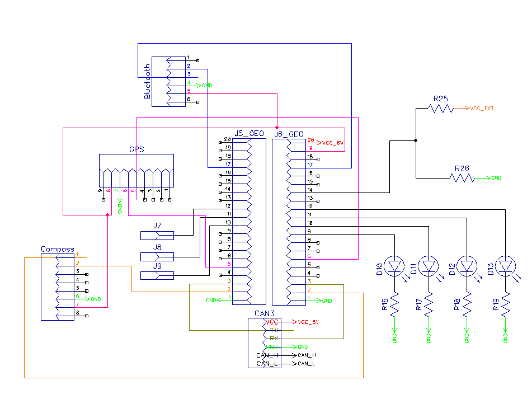Screen dimensions: 532x413
Task: Select the R16 resistor below D10
Action: click(x=394, y=304)
